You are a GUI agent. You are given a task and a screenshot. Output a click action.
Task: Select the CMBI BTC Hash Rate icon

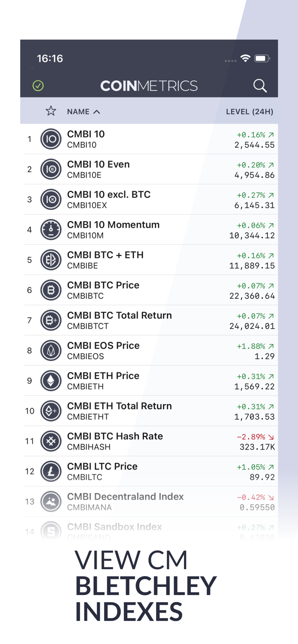[51, 441]
